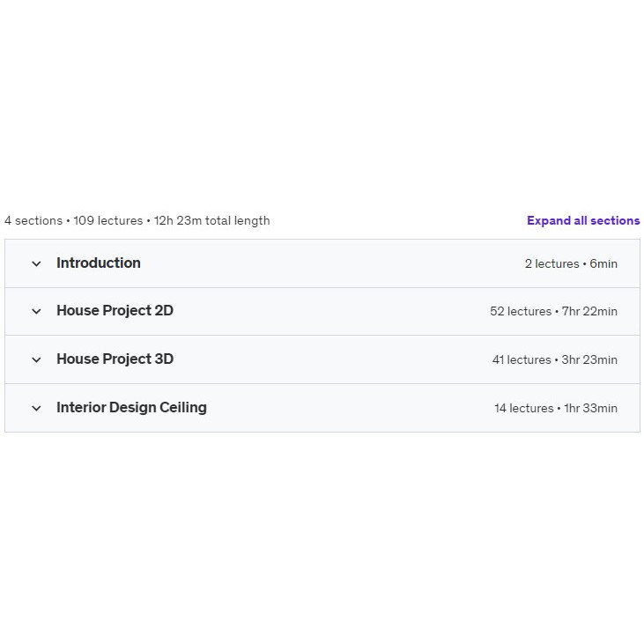
Task: Click the '52 lectures • 7hr 22min' label
Action: click(x=553, y=312)
